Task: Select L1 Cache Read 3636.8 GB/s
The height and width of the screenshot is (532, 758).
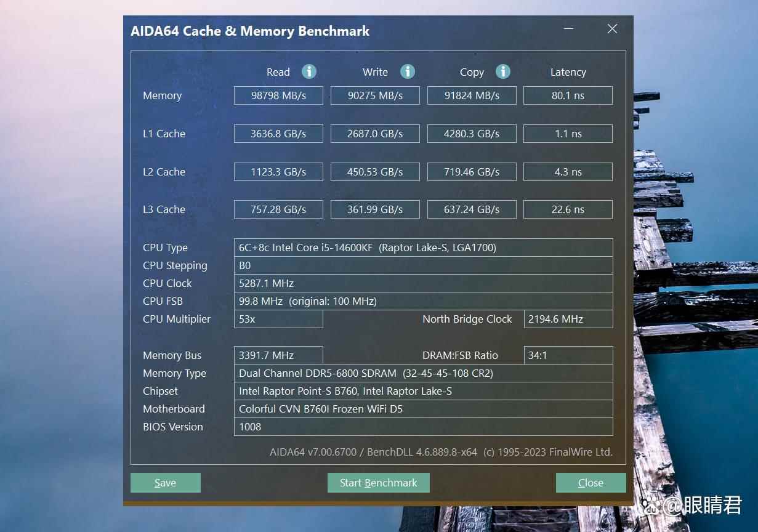Action: [x=278, y=134]
